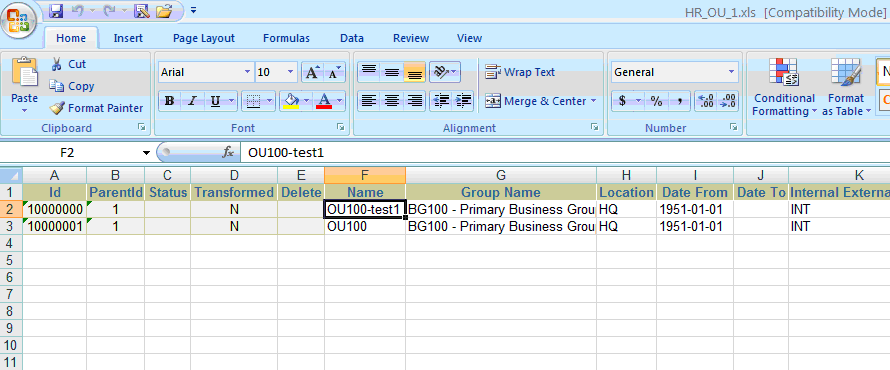Click Merge & Center
Screen dimensions: 890x370
coord(536,101)
